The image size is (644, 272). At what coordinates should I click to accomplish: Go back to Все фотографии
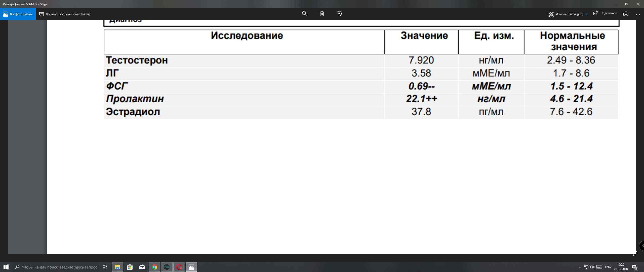click(x=18, y=14)
